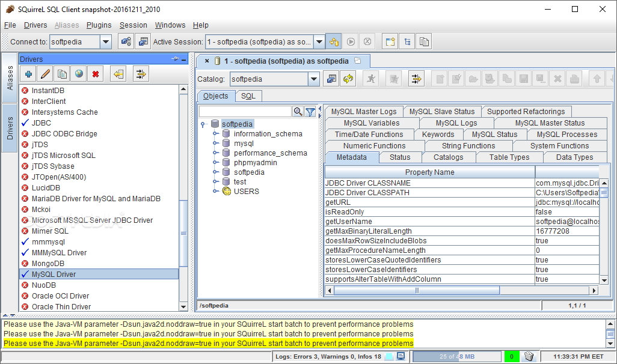Click the object tree search input field

pos(245,112)
